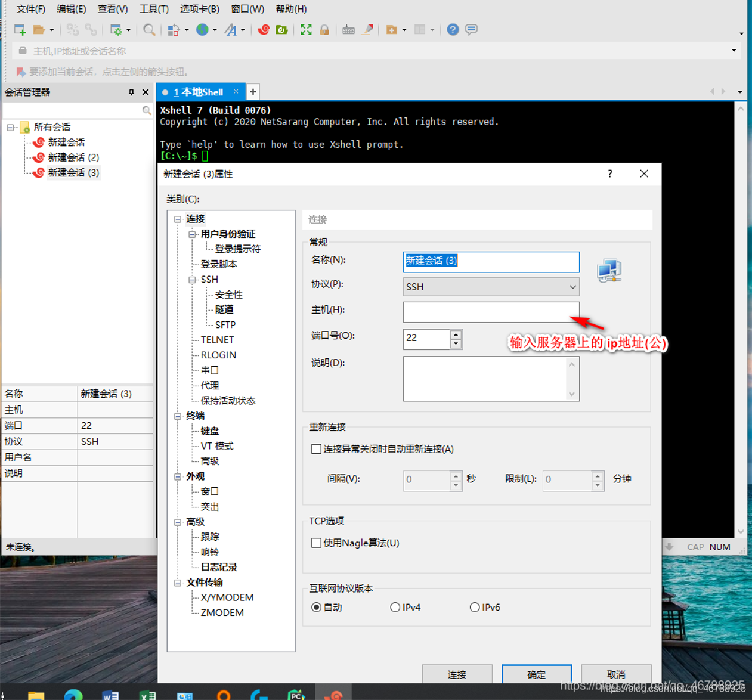Click the 说明(D) description text area
Image resolution: width=752 pixels, height=700 pixels.
[x=491, y=379]
